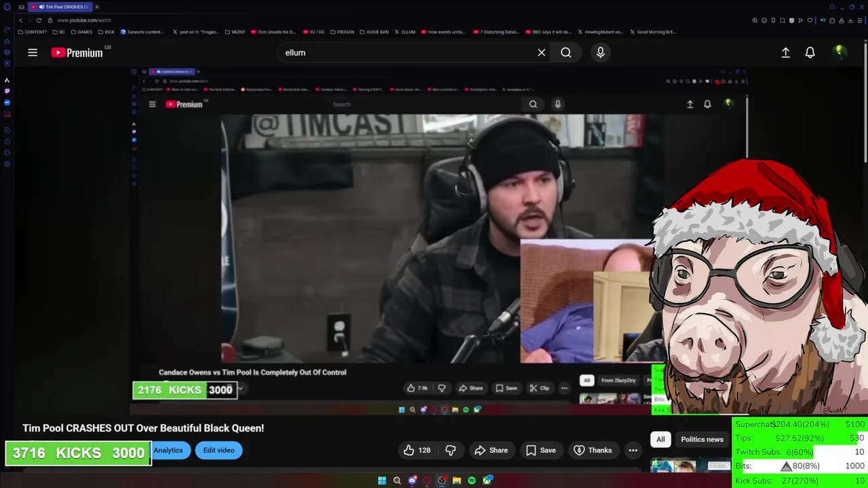This screenshot has height=488, width=868.
Task: Switch to Tim Pool CRASHES browser tab
Action: (x=60, y=7)
